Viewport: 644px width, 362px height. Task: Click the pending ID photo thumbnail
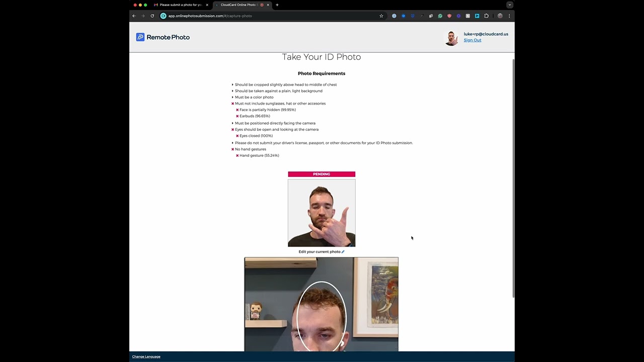[321, 213]
